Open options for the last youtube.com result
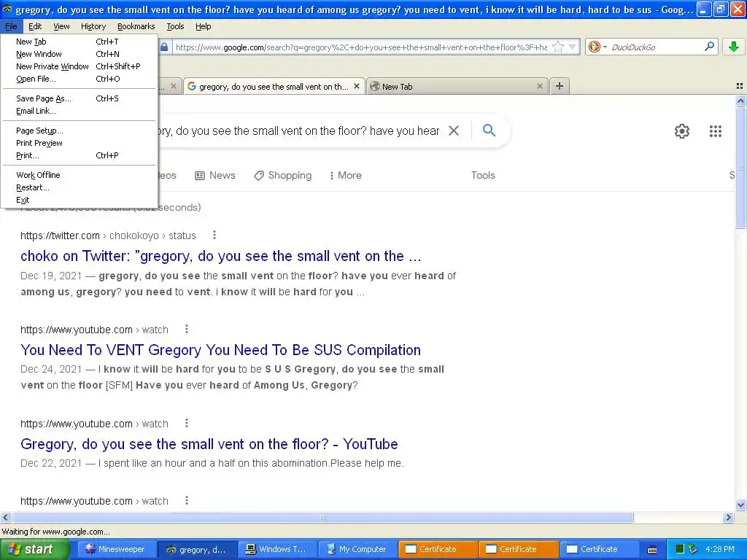The width and height of the screenshot is (747, 560). (187, 500)
